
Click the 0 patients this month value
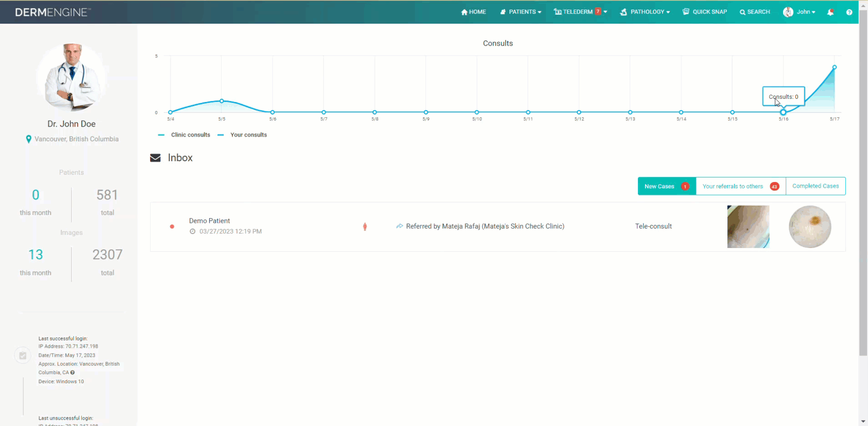click(35, 195)
